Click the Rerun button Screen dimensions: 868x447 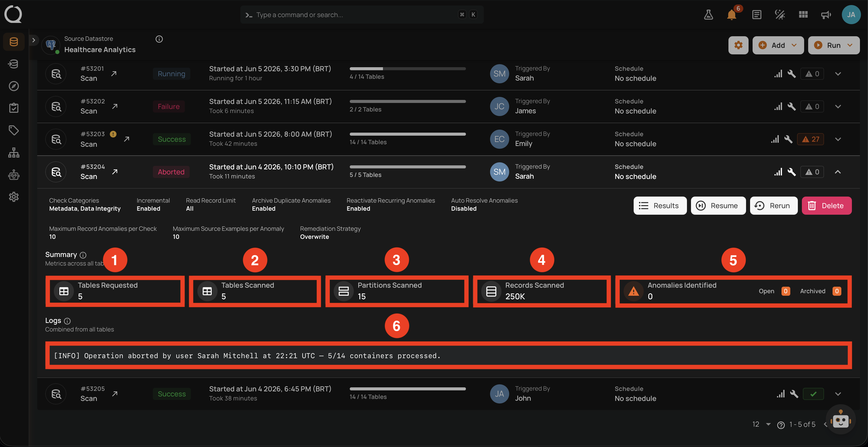[774, 205]
